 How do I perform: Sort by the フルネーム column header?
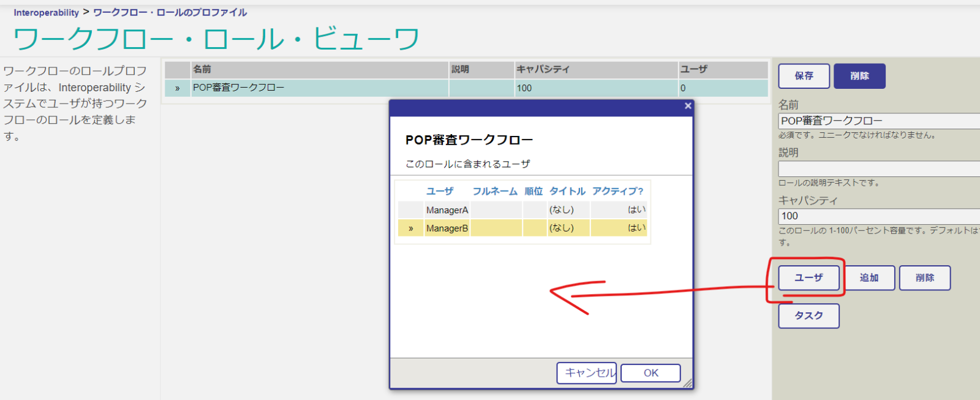[x=495, y=191]
